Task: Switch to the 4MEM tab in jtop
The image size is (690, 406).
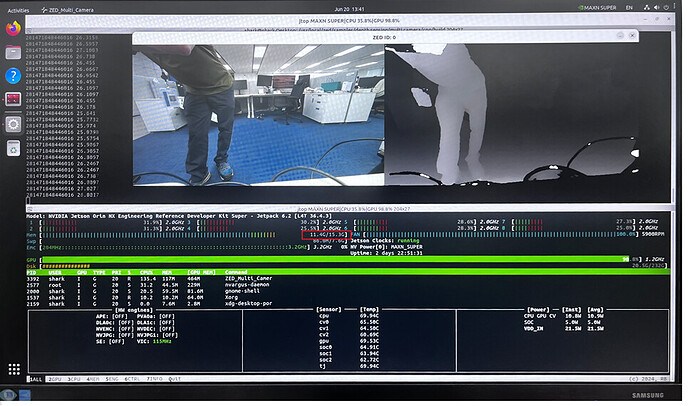Action: click(93, 379)
